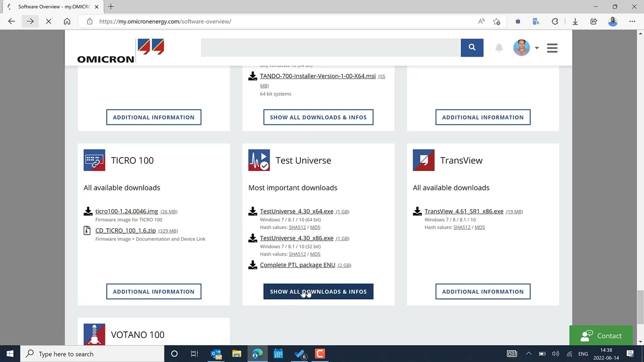The height and width of the screenshot is (362, 644).
Task: Open MD5 hash for TransView
Action: pyautogui.click(x=479, y=227)
